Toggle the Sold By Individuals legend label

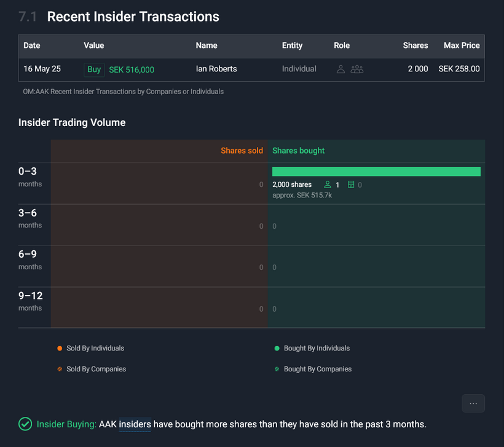point(95,349)
